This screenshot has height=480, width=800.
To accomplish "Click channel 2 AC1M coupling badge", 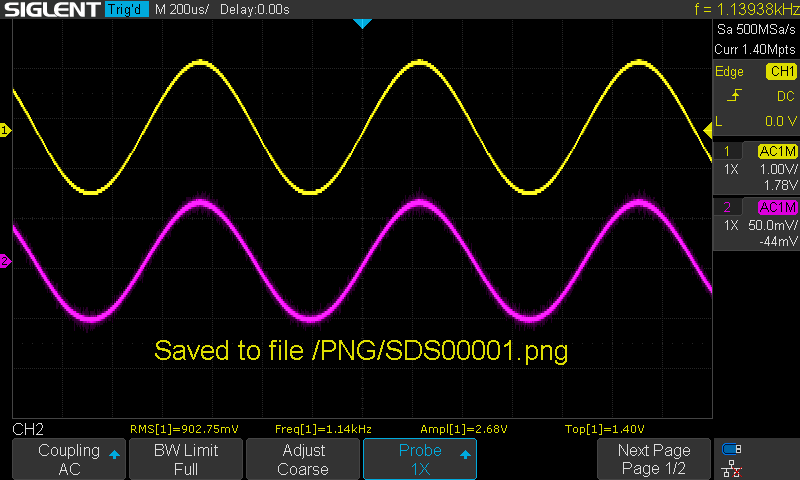I will click(x=778, y=207).
